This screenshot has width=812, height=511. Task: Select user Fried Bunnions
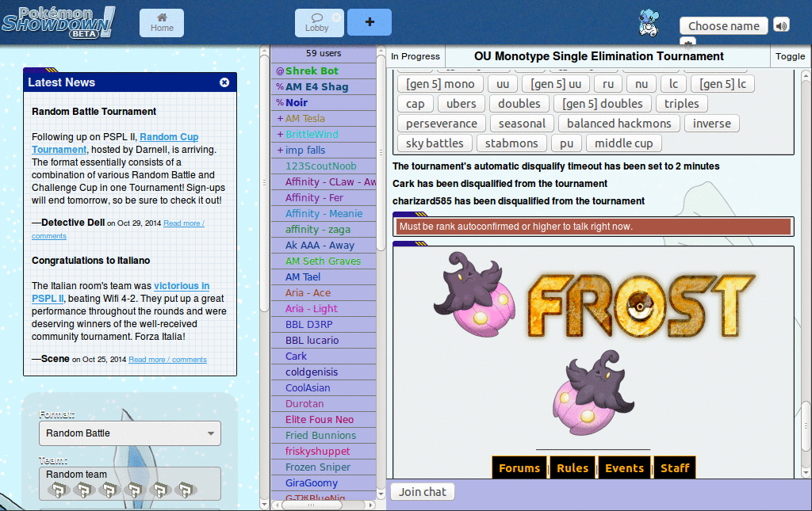click(x=324, y=436)
